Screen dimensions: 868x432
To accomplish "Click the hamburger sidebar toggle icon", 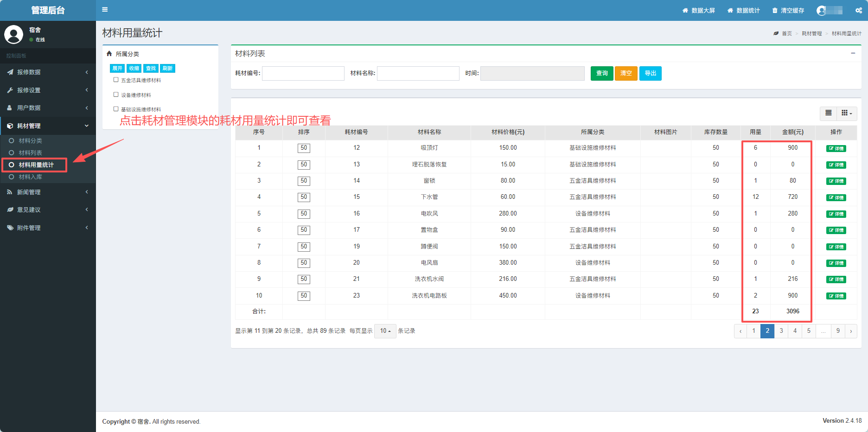I will coord(105,10).
